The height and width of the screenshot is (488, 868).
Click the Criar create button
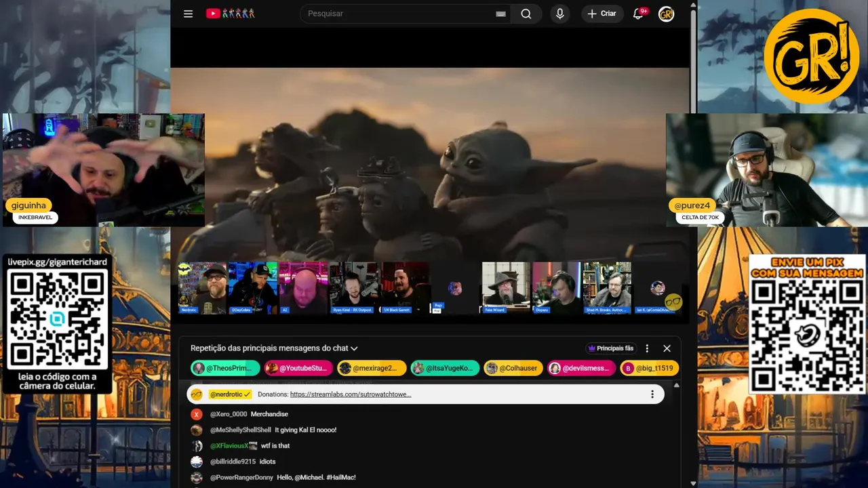602,14
